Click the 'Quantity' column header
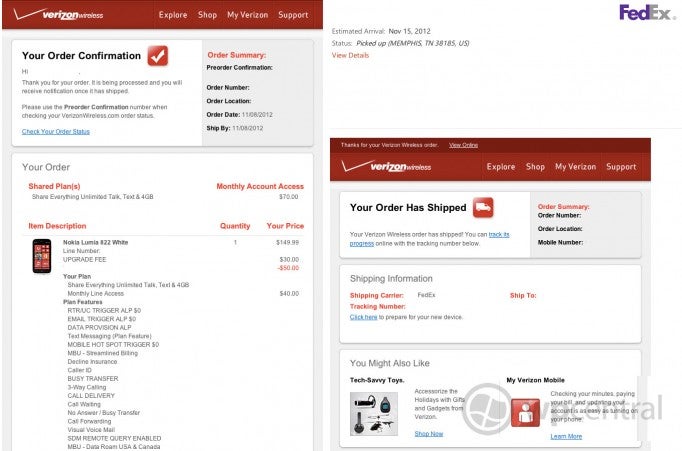Image resolution: width=682 pixels, height=451 pixels. coord(235,226)
